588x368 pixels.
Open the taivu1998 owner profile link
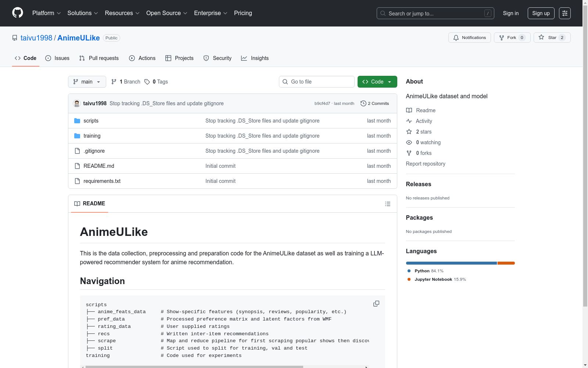36,38
